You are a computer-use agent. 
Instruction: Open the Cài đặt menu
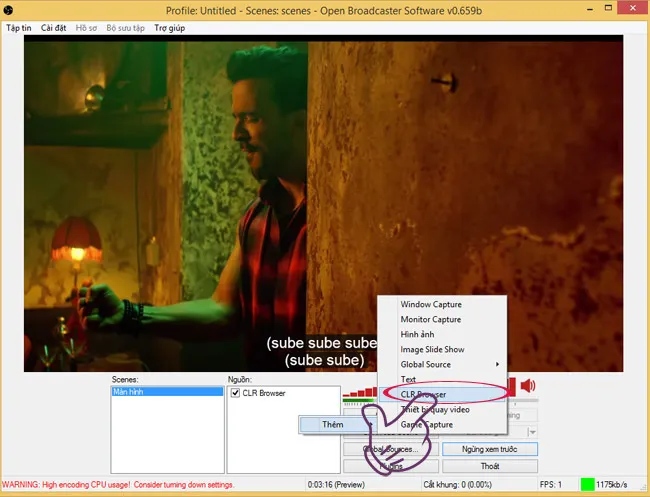tap(54, 27)
